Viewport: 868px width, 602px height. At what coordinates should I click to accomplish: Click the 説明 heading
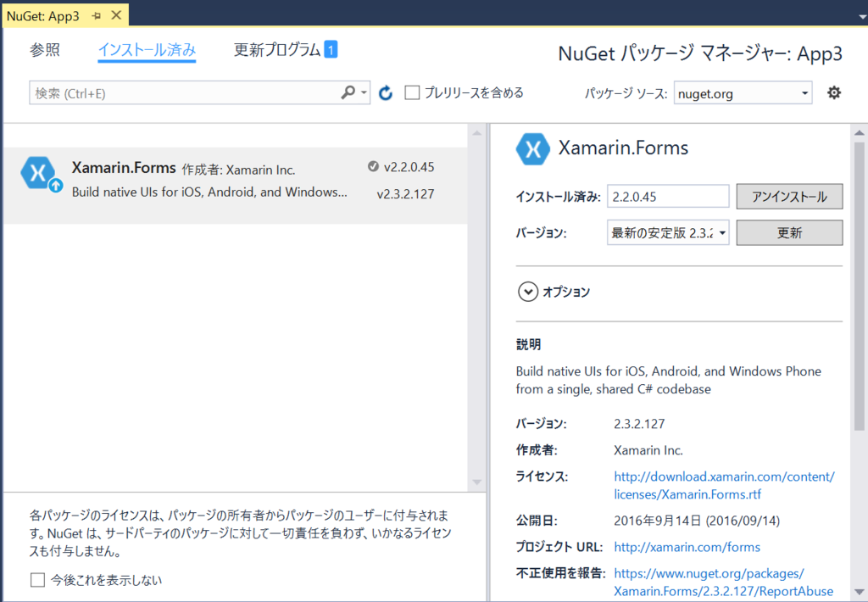(x=528, y=344)
